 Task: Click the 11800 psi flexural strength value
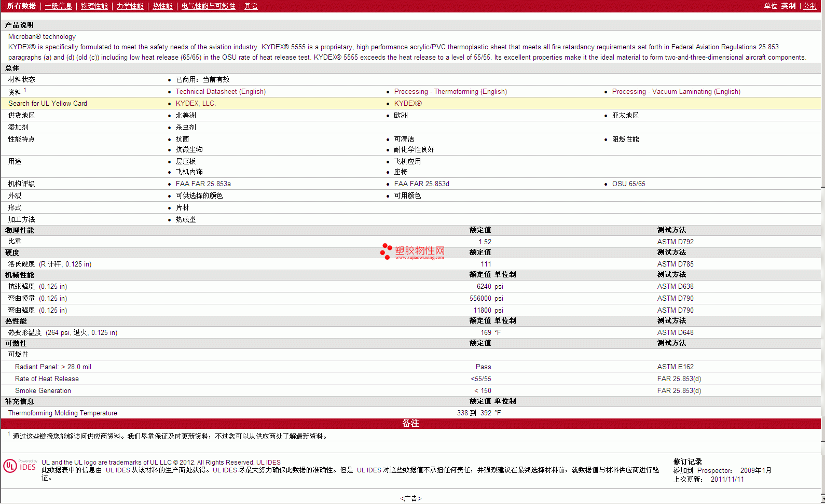488,310
